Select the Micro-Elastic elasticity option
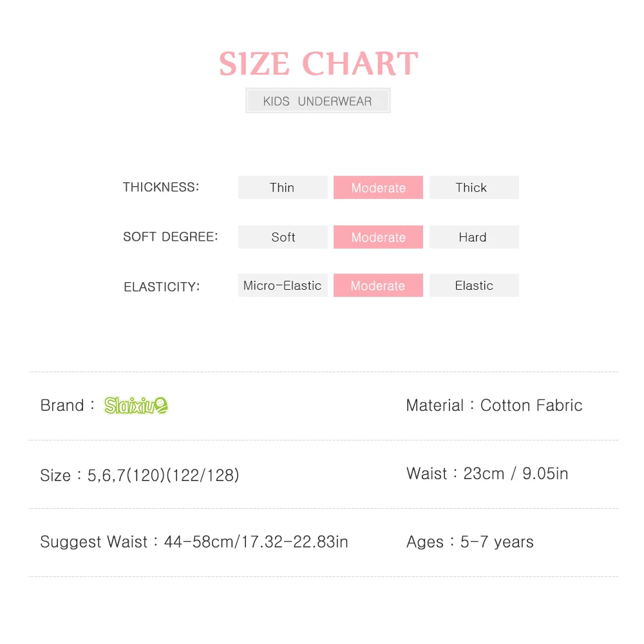644x644 pixels. pos(283,285)
